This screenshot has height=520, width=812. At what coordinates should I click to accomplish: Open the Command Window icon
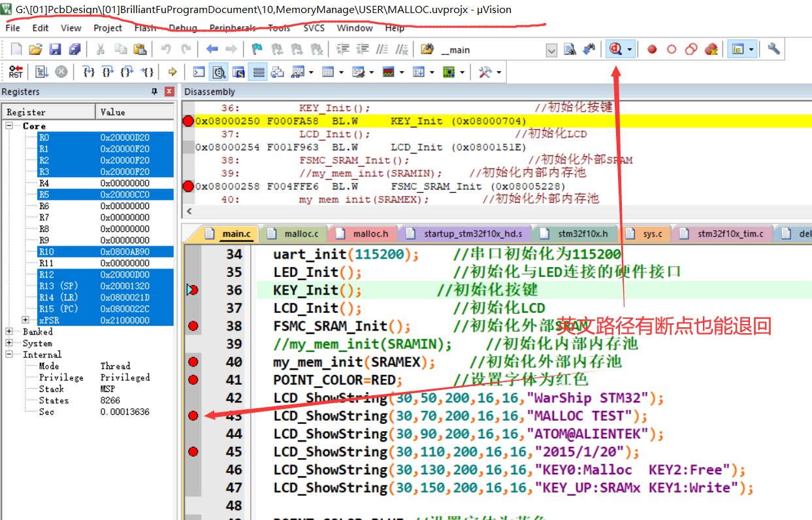coord(198,72)
